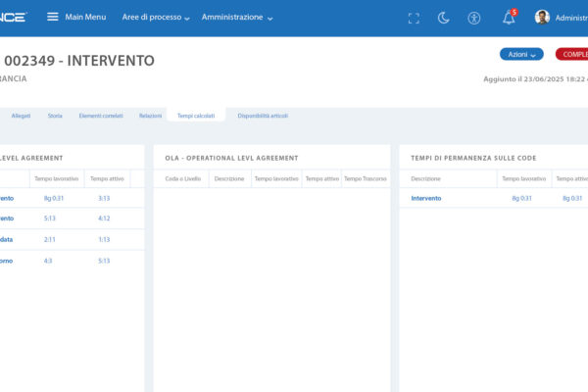Screen dimensions: 588x392
Task: Toggle dark mode with the moon icon
Action: [443, 18]
